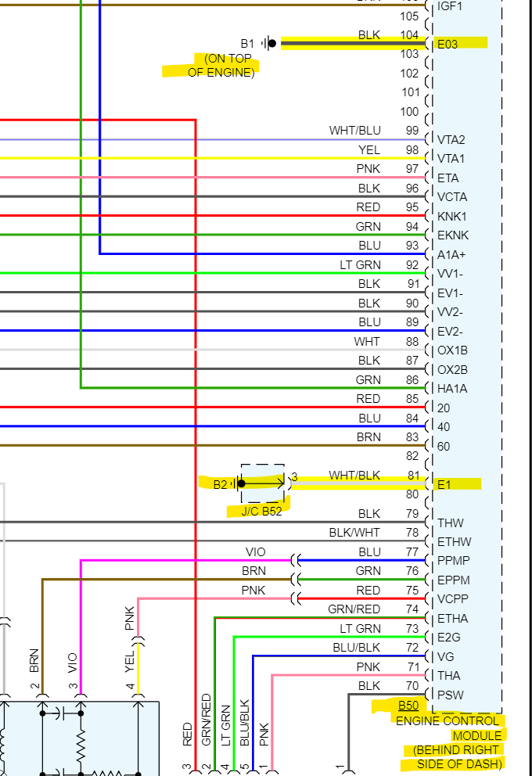
Task: Click the WHT/BLK wire label at pin 81
Action: click(354, 476)
